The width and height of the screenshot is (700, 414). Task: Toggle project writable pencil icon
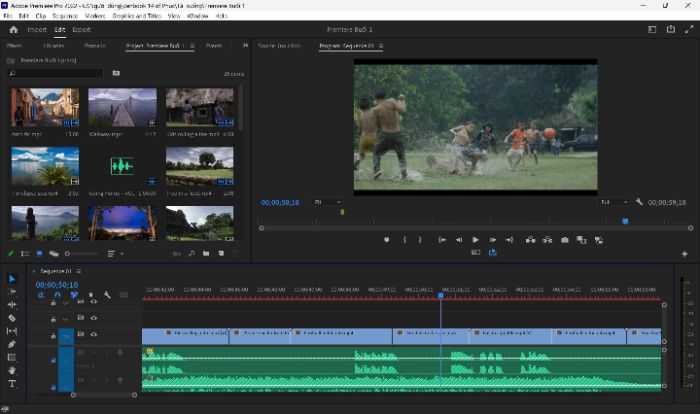tap(11, 254)
